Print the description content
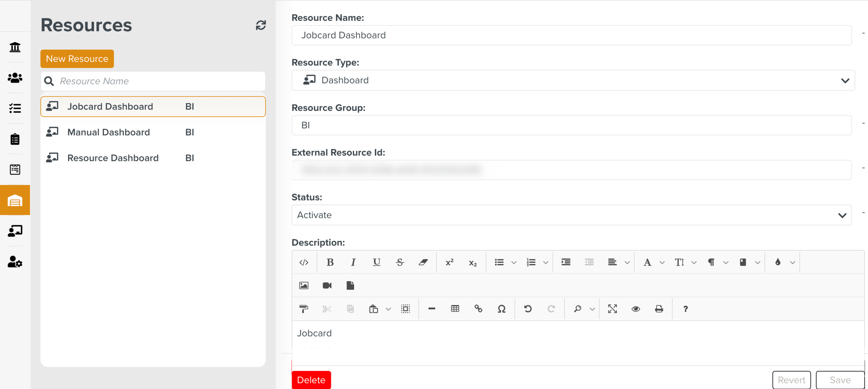 659,308
